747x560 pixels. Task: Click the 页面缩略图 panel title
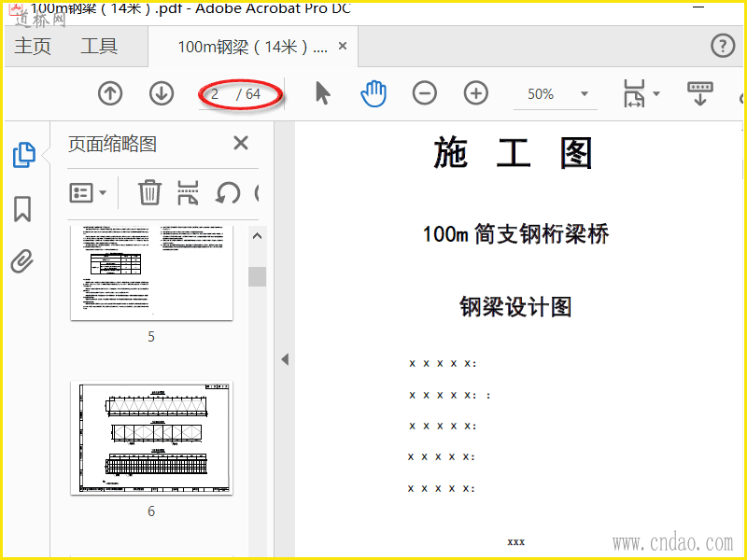(x=112, y=144)
